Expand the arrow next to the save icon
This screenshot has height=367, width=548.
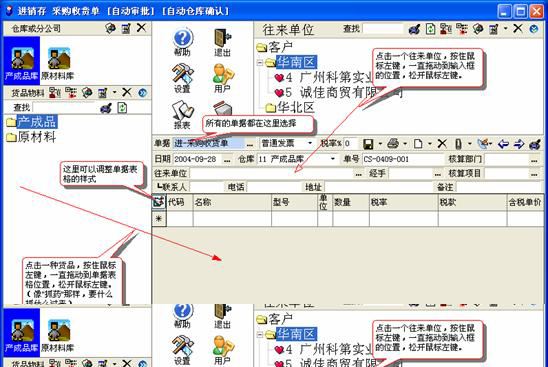[380, 144]
